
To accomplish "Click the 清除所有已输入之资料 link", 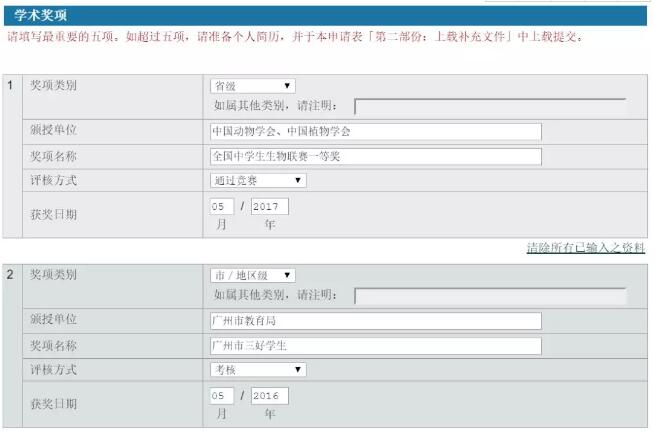I will (x=585, y=248).
